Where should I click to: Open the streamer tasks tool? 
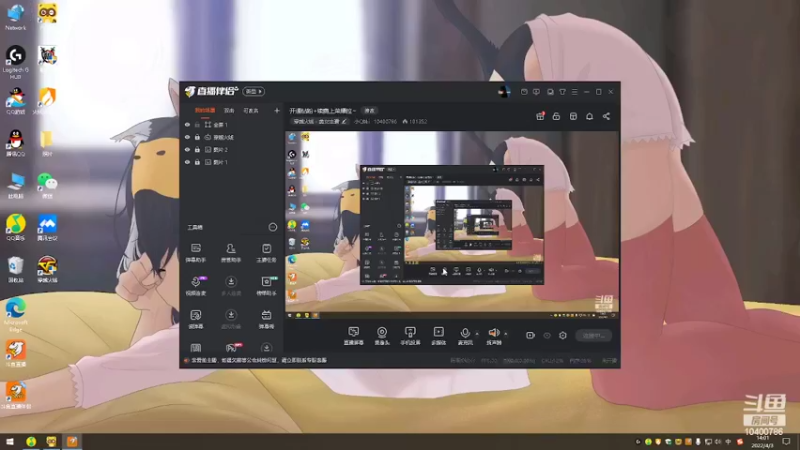point(266,253)
